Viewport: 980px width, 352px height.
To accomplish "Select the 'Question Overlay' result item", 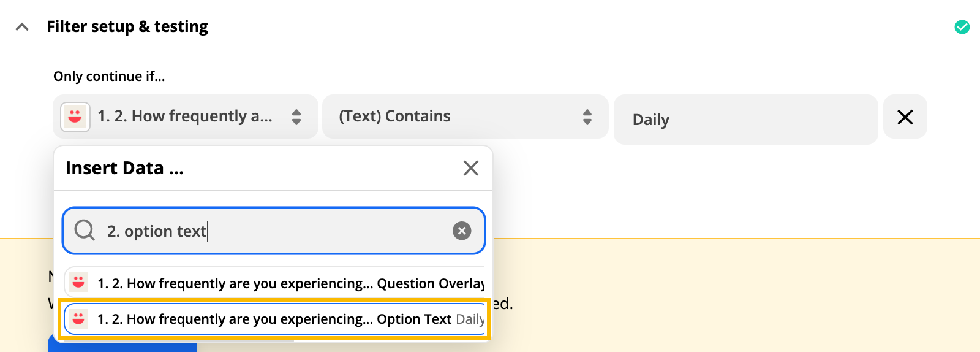I will tap(274, 283).
